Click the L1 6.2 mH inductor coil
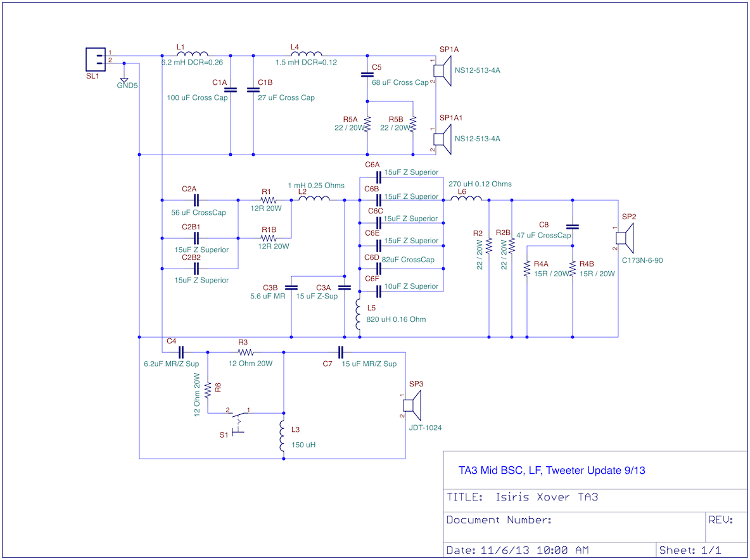 click(193, 54)
